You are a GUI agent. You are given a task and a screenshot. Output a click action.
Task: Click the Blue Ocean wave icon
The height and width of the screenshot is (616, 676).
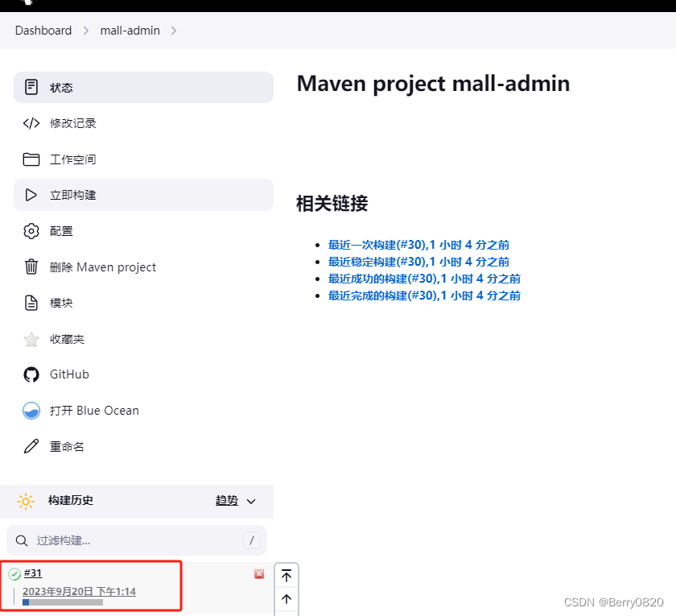click(x=31, y=411)
